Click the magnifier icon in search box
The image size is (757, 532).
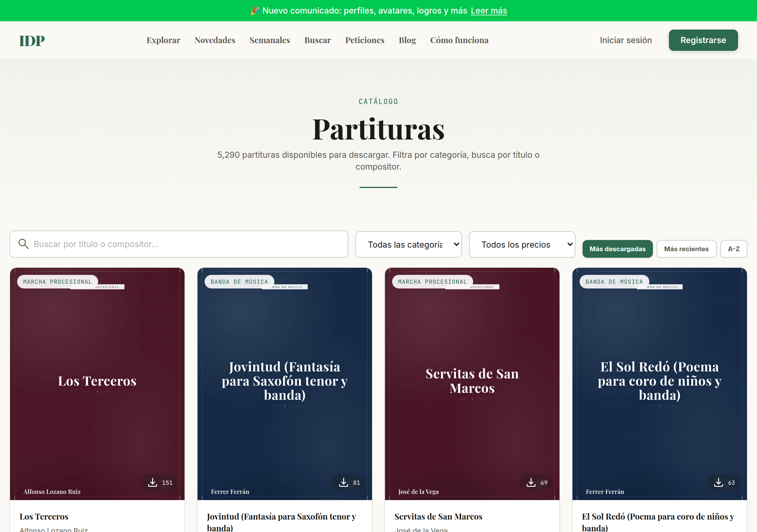pos(23,244)
